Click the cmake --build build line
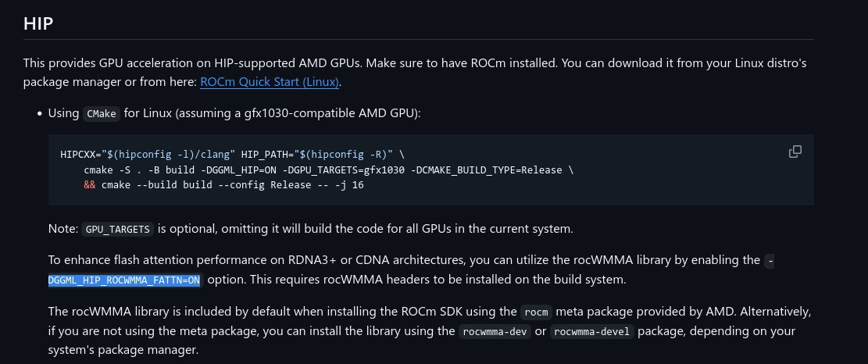 click(223, 185)
